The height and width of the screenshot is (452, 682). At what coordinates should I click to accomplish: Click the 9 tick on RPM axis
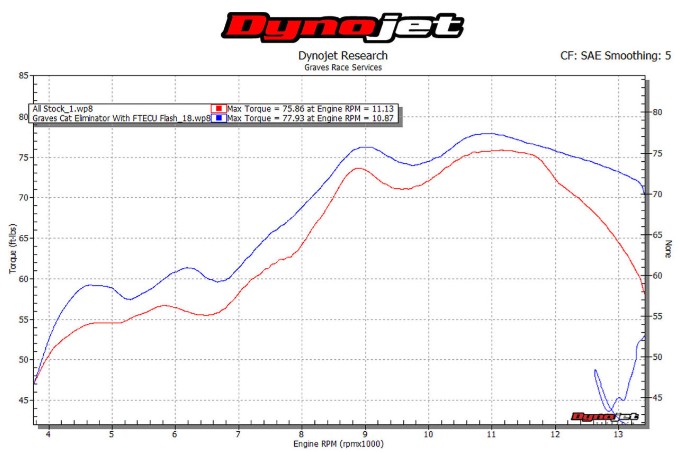click(365, 434)
